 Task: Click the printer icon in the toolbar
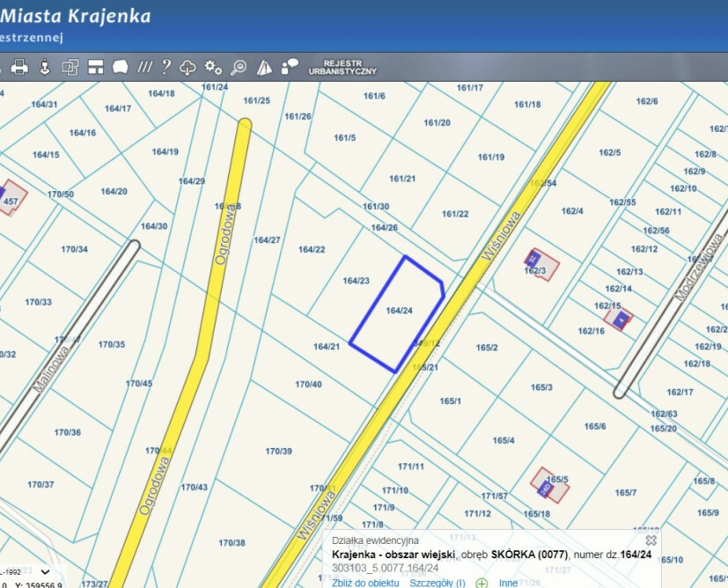click(19, 67)
